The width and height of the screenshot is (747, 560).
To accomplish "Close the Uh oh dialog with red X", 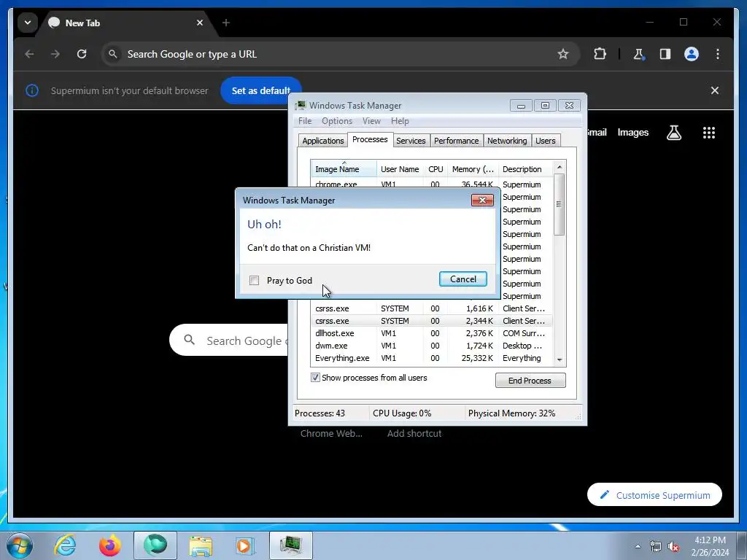I will point(482,200).
